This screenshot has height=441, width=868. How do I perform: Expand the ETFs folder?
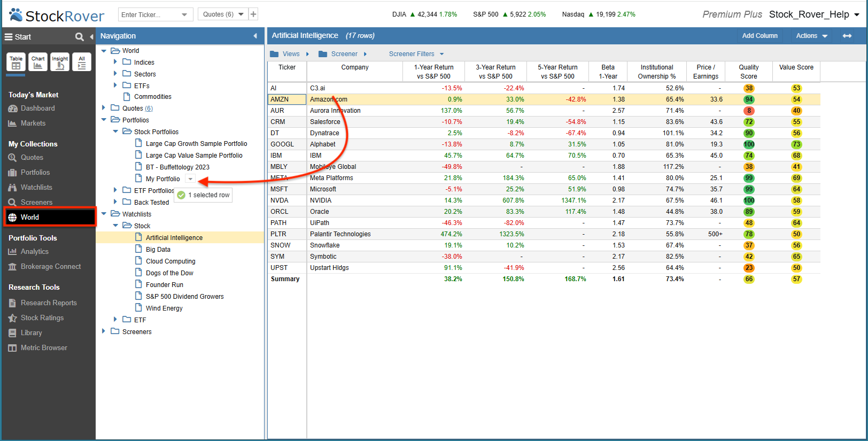tap(115, 86)
